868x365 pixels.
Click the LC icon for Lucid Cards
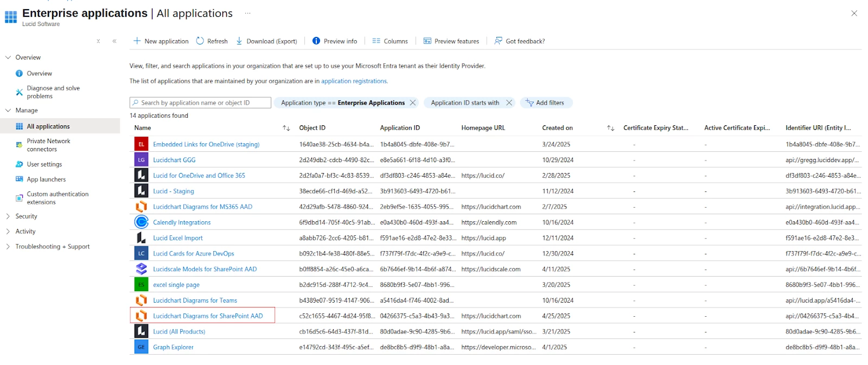(141, 253)
